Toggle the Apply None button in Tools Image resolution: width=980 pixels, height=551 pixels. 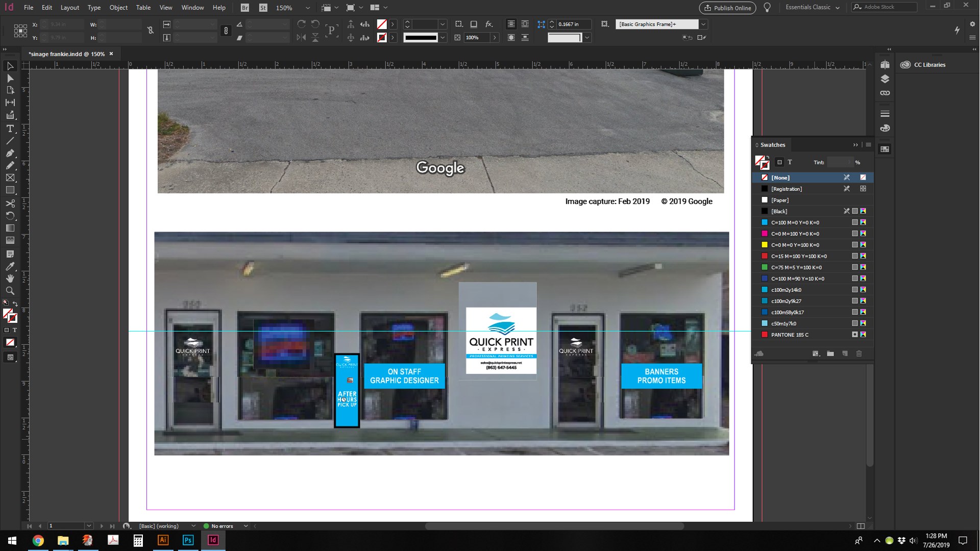tap(10, 343)
